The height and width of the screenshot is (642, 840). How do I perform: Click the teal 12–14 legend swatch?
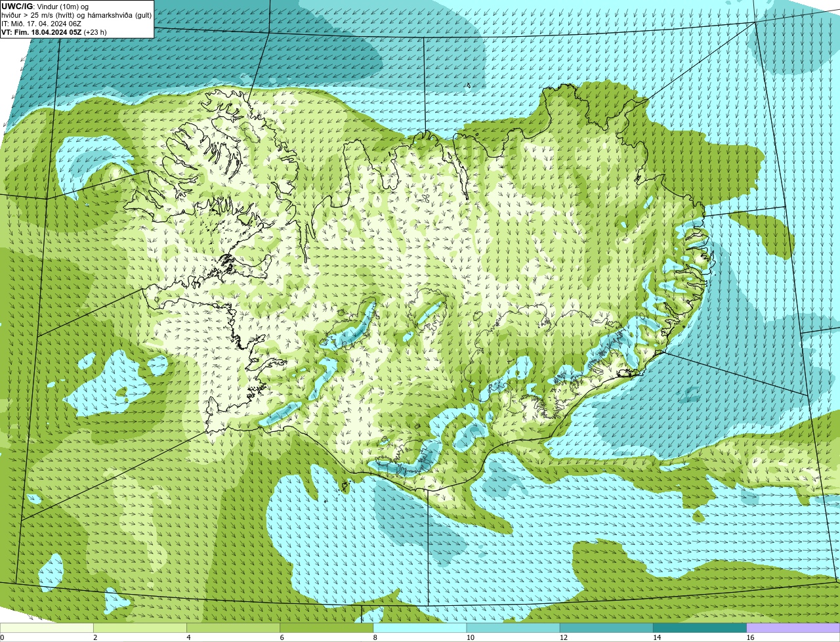point(606,628)
